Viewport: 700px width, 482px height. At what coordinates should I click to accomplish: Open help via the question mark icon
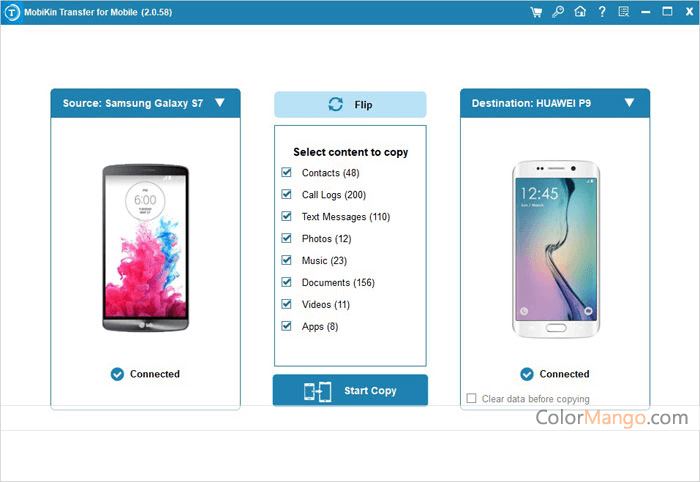(x=602, y=12)
